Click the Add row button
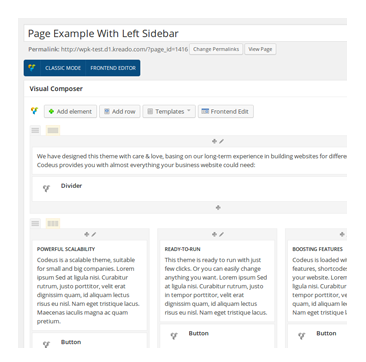366x362 pixels. tap(120, 112)
